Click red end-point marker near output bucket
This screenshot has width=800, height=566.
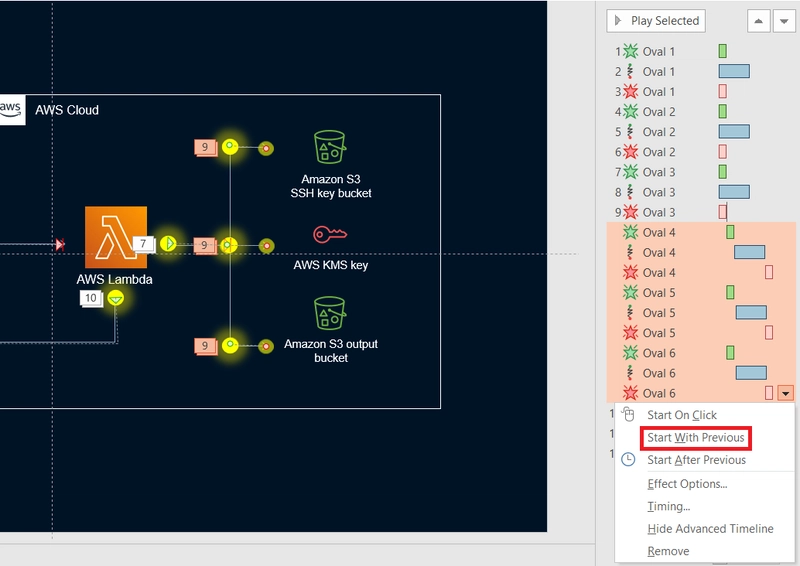266,346
